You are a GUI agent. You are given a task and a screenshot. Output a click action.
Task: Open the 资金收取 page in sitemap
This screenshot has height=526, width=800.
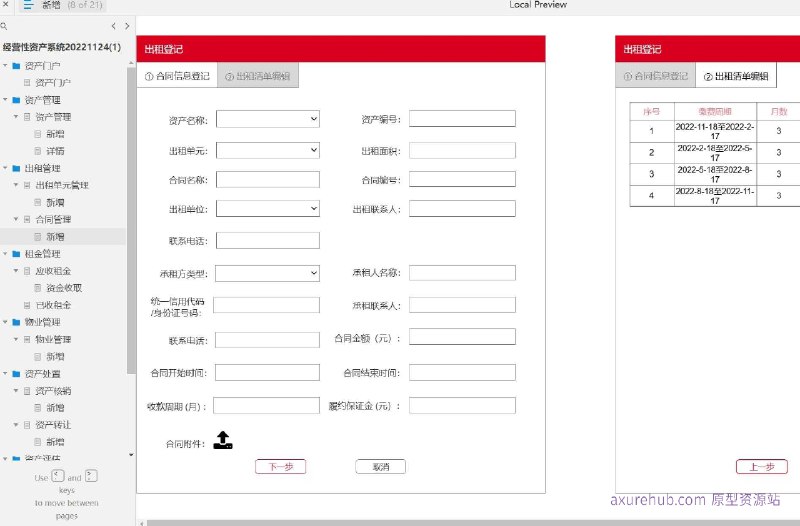point(64,288)
